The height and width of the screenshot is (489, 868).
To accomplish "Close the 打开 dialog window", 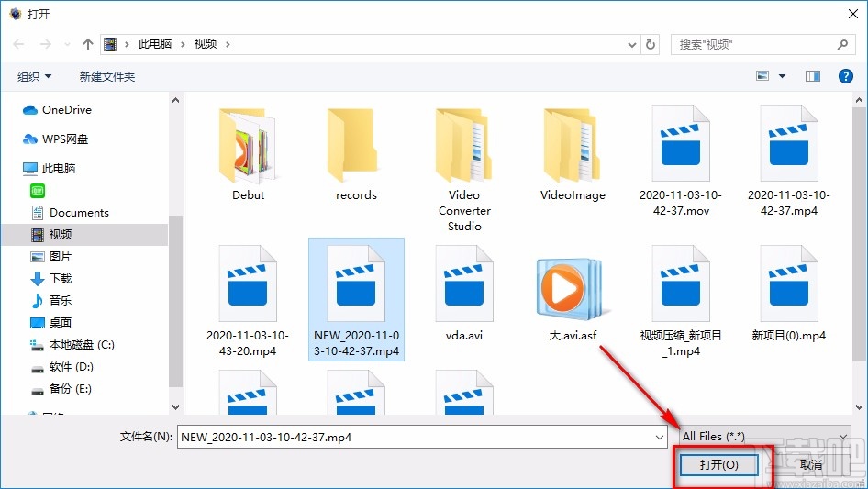I will coord(853,14).
